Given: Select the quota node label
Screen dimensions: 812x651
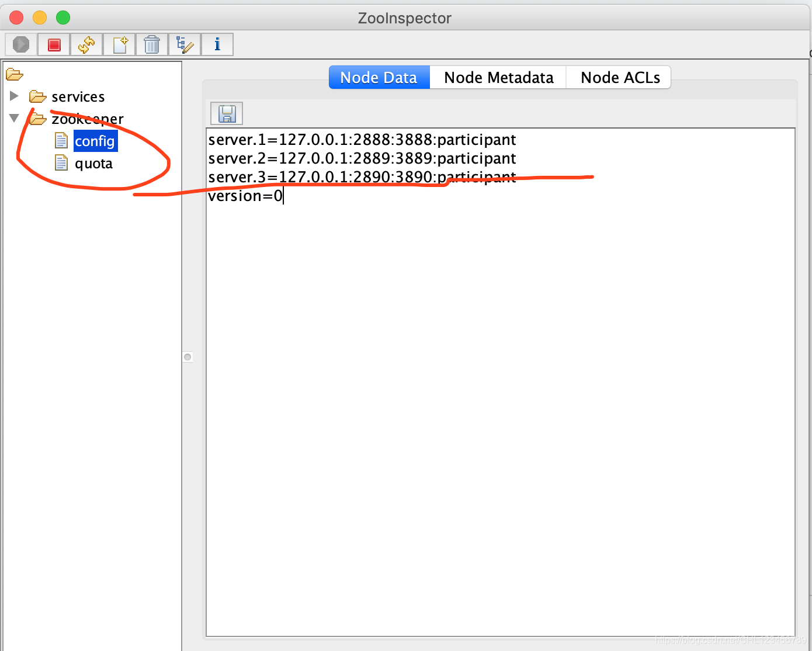Looking at the screenshot, I should [x=93, y=164].
